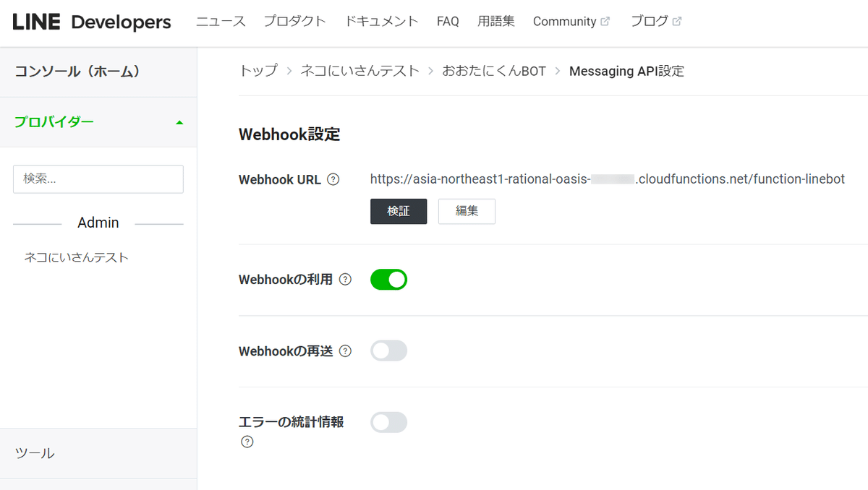This screenshot has width=868, height=490.
Task: Click the Webhook設定 section heading
Action: 289,134
